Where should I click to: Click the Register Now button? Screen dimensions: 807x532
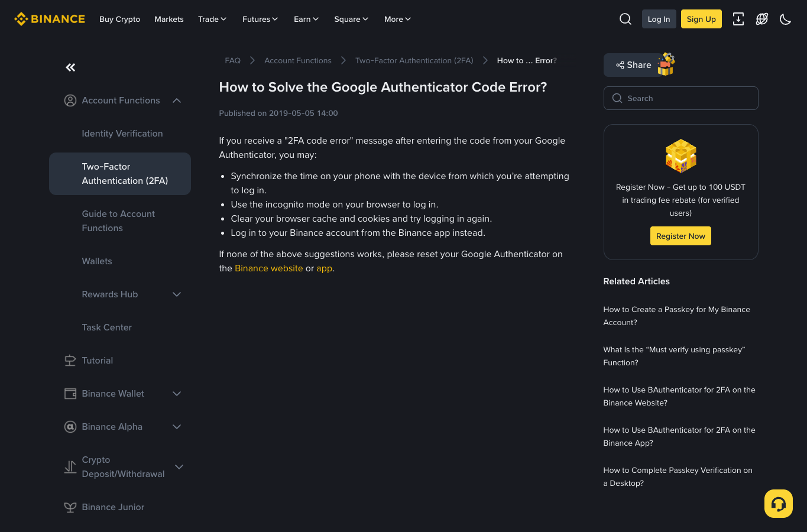pyautogui.click(x=680, y=236)
